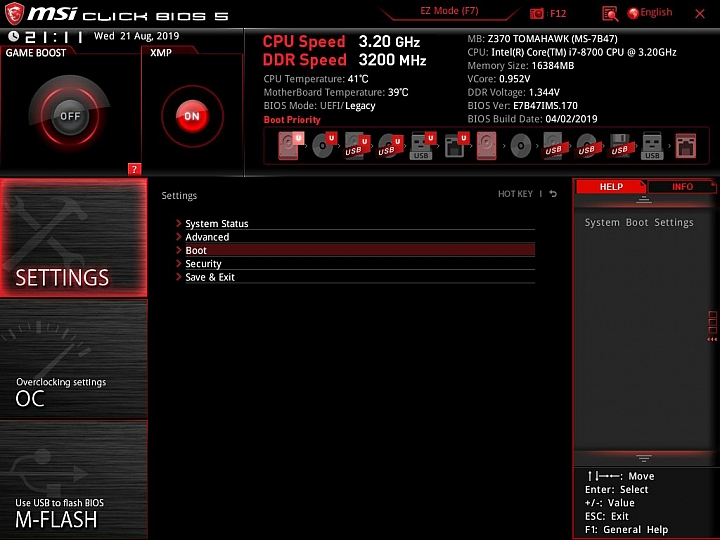Click the red question mark help icon
The height and width of the screenshot is (540, 720).
(x=134, y=169)
